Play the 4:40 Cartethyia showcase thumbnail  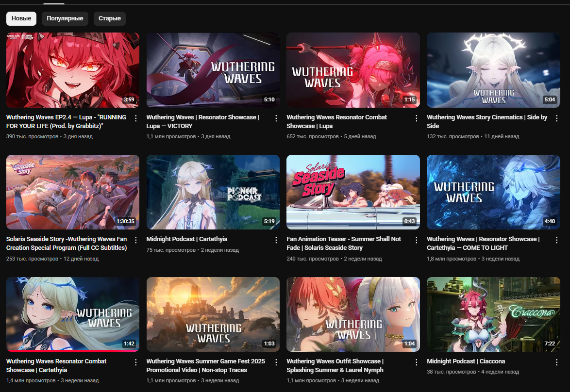pos(493,192)
